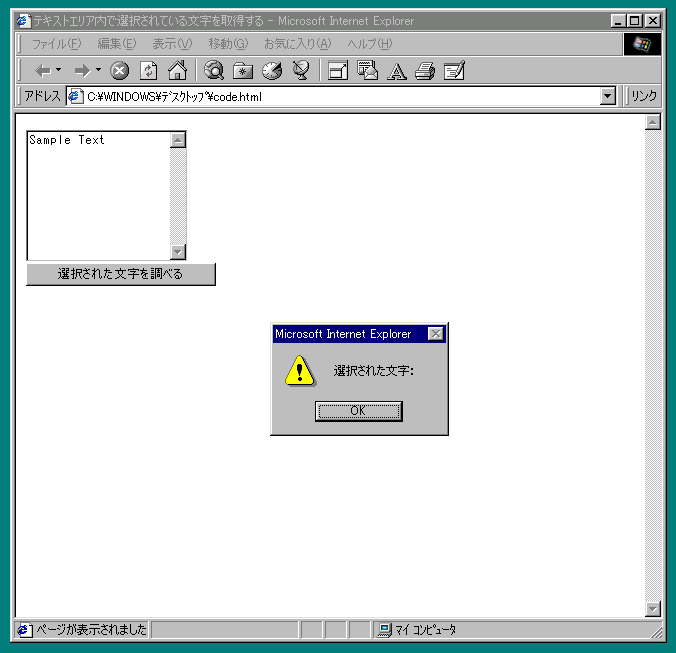Click the ページが表示されました status text

click(91, 630)
